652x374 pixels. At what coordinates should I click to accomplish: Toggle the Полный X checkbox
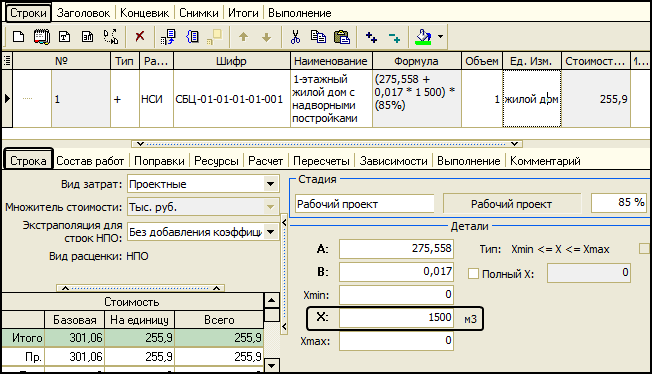[x=473, y=274]
